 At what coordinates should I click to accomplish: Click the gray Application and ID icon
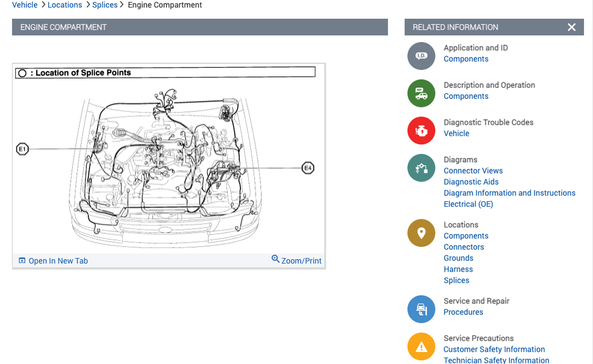point(421,56)
